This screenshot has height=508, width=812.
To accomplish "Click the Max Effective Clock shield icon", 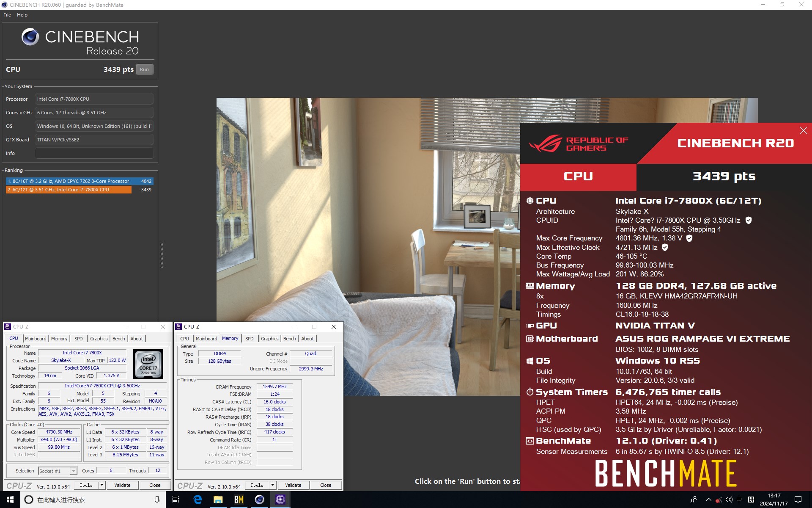I will 665,247.
